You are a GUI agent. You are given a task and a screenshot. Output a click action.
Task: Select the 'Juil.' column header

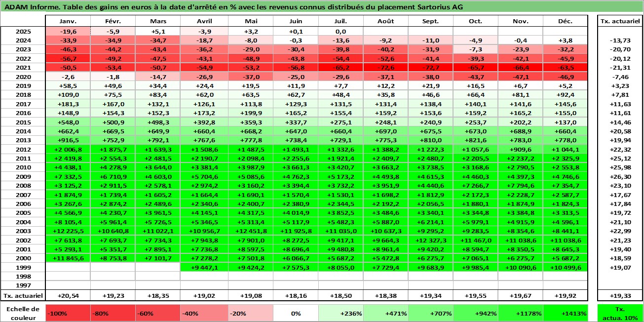point(341,21)
